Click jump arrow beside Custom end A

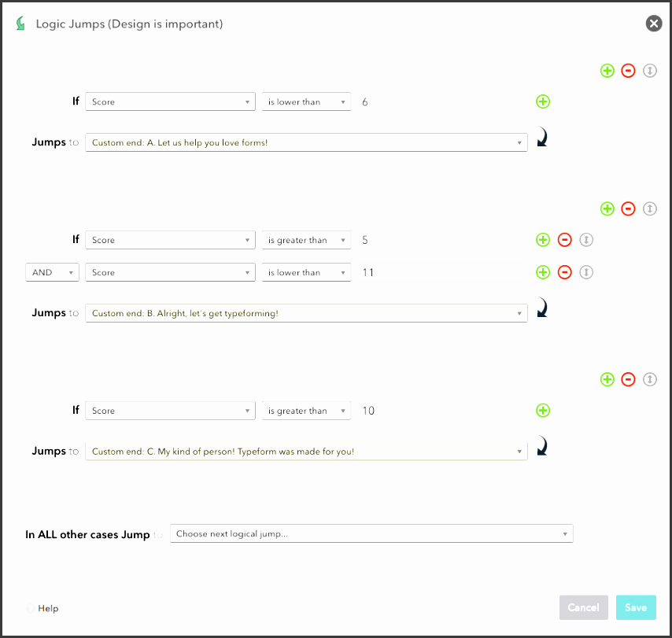click(542, 137)
